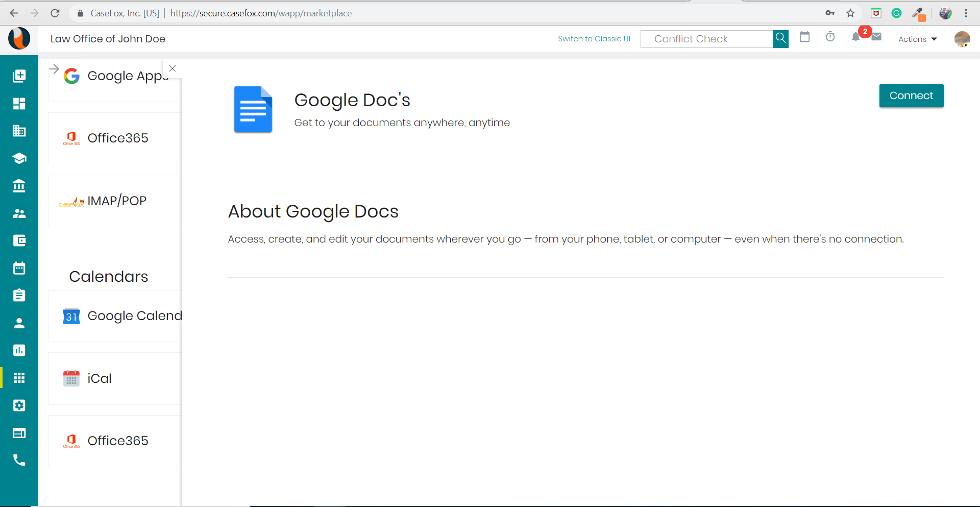Open the reports chart sidebar icon
The height and width of the screenshot is (507, 980).
point(19,350)
